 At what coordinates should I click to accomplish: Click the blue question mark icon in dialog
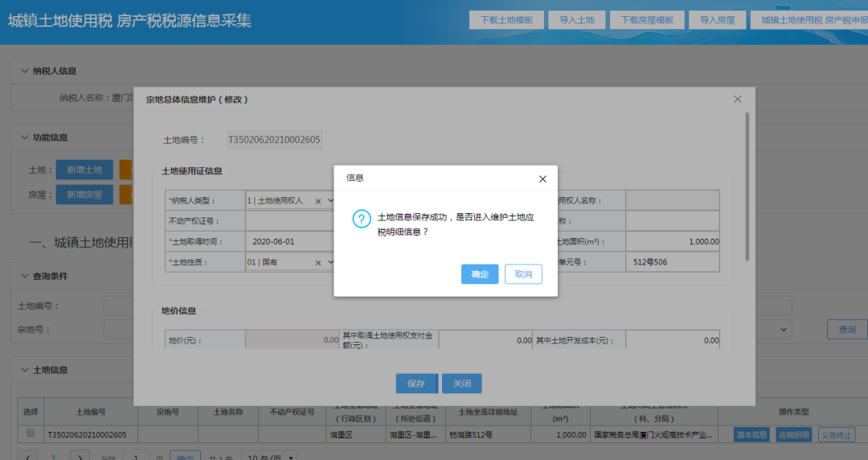tap(362, 219)
